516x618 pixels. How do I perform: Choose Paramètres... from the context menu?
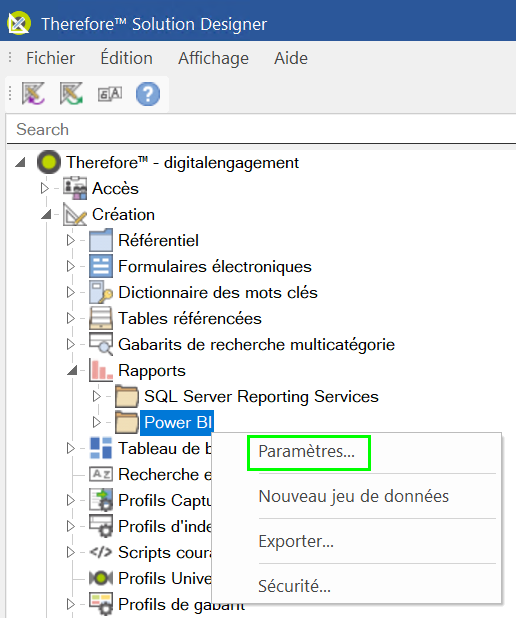[x=307, y=452]
